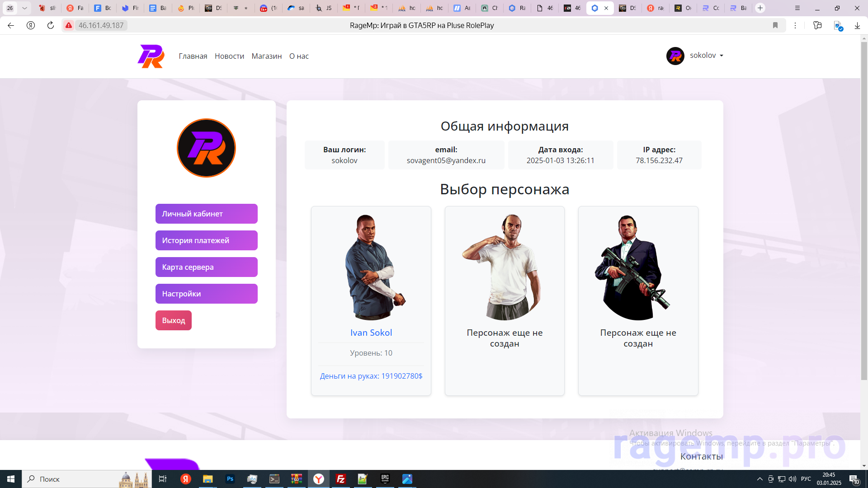Switch to Yandex Browser on the taskbar

[319, 479]
